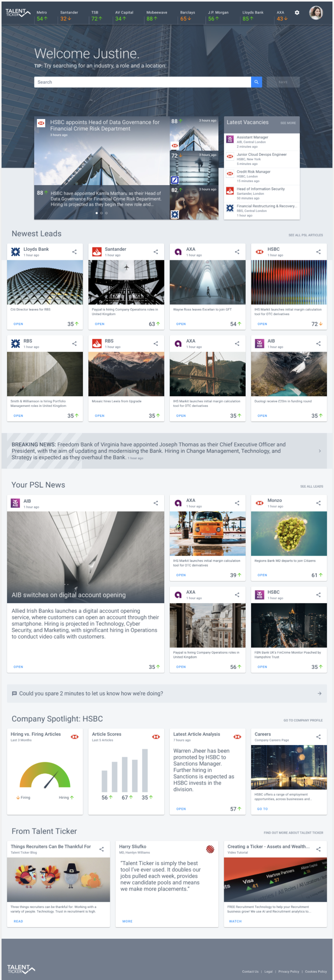Share the Santander Paypal lead card
Screen dimensions: 334x980
pos(156,252)
